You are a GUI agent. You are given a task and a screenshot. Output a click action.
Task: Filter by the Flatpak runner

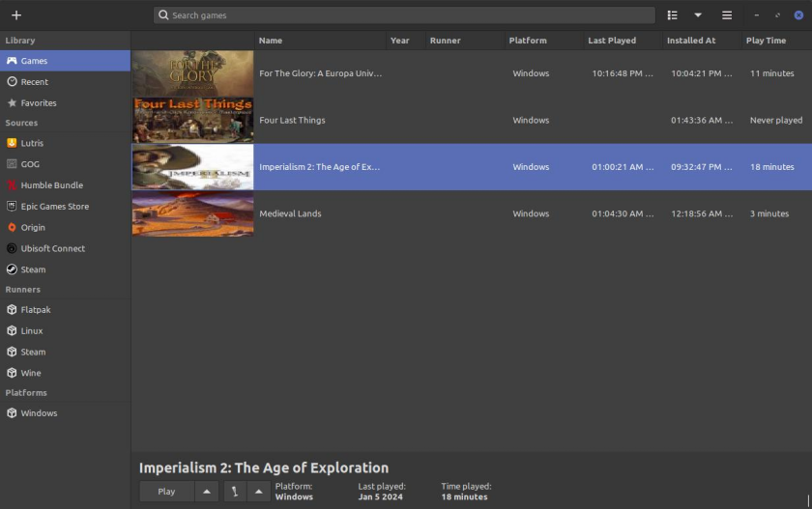click(66, 309)
